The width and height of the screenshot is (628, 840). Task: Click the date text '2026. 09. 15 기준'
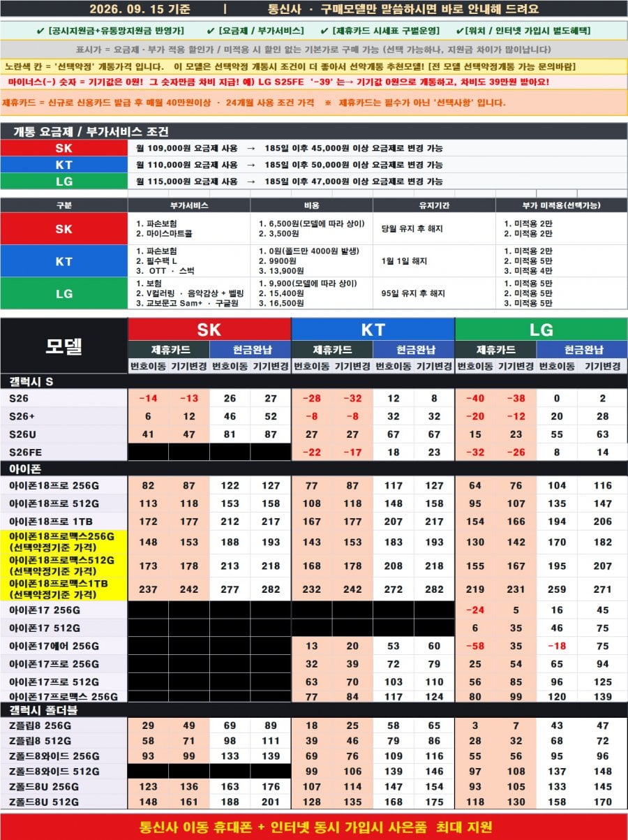[x=139, y=10]
